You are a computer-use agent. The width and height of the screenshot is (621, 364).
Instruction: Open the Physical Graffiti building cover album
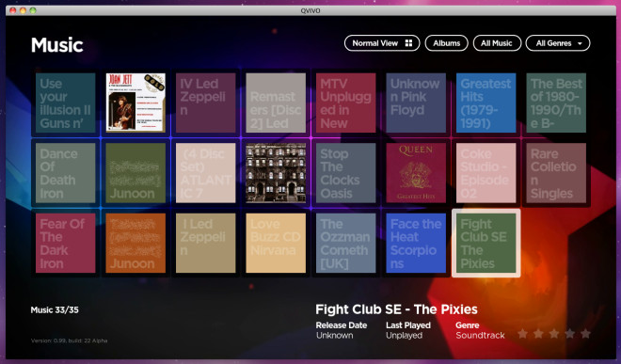click(x=276, y=173)
